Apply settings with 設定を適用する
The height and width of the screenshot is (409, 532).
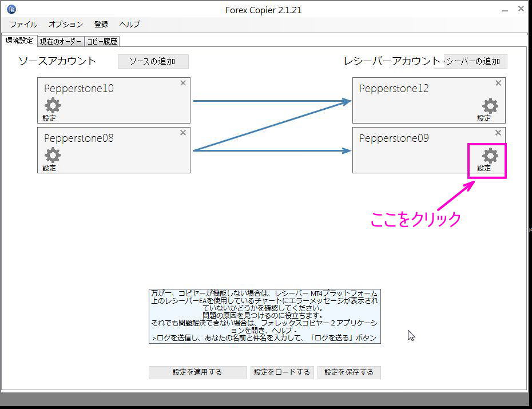[197, 372]
